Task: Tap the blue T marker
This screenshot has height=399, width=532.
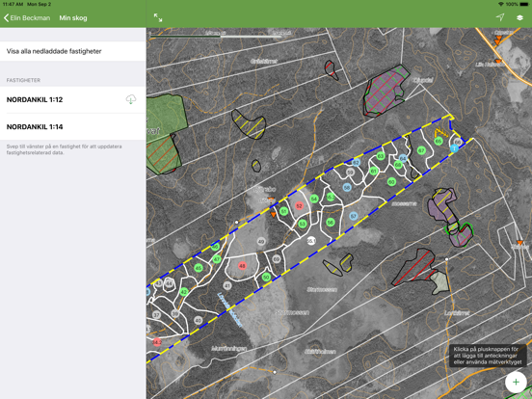Action: [x=454, y=148]
